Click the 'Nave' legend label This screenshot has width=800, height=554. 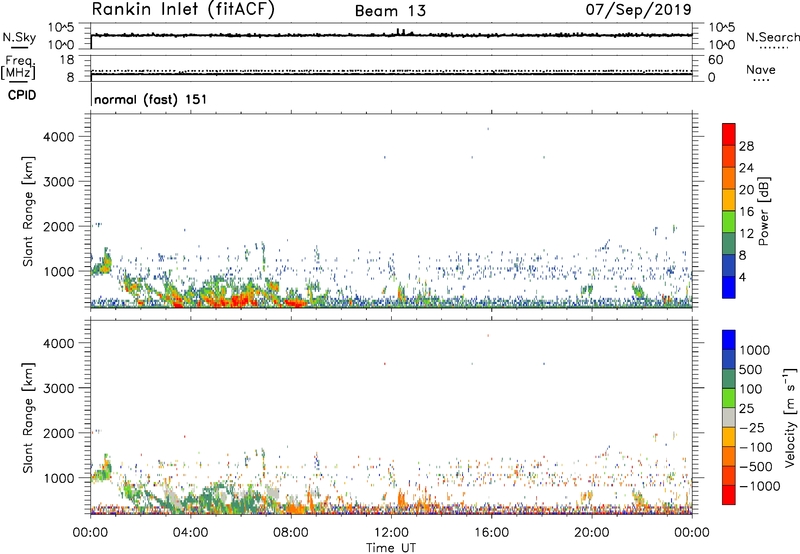coord(761,69)
